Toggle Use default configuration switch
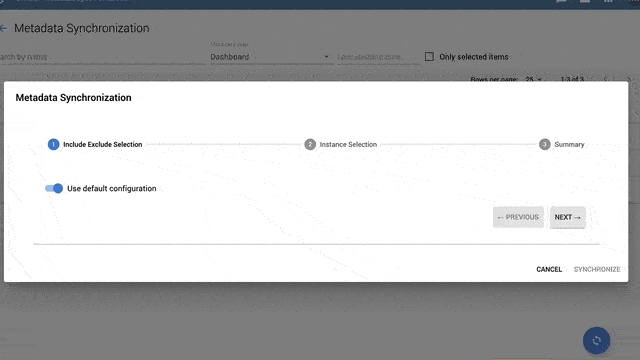The image size is (640, 360). [54, 188]
